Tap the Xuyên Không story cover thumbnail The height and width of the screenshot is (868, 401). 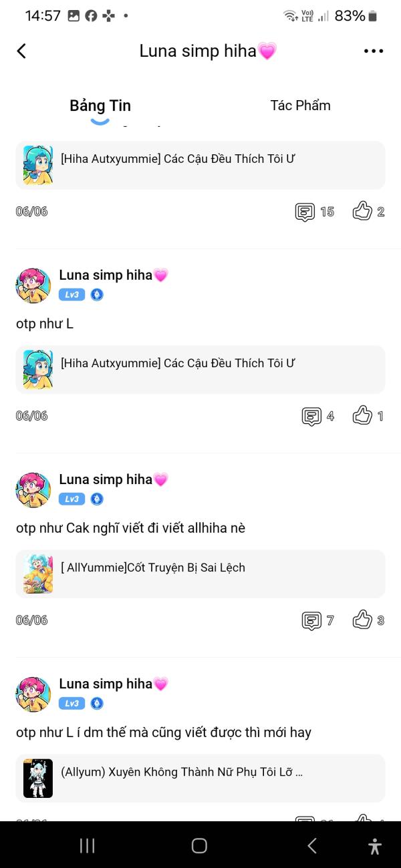(x=38, y=778)
